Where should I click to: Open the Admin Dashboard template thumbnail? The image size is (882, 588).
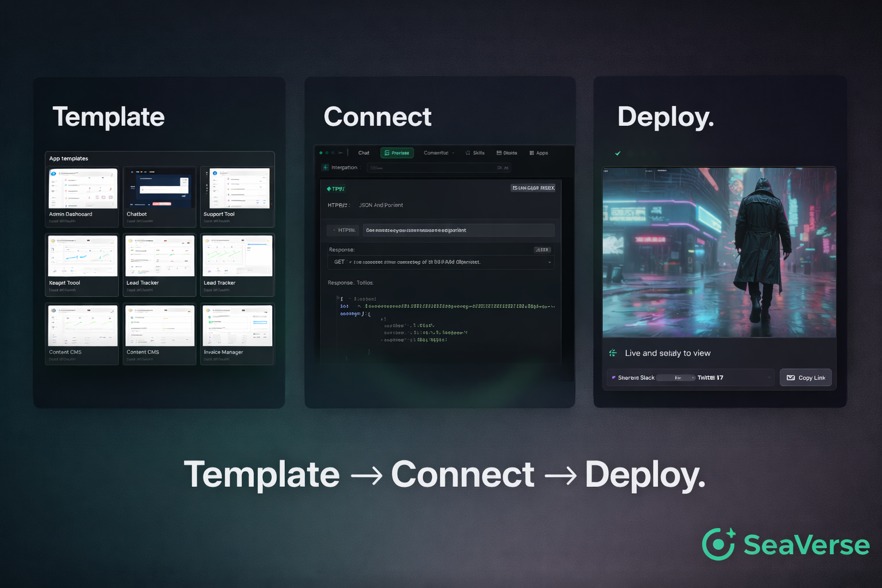point(83,189)
